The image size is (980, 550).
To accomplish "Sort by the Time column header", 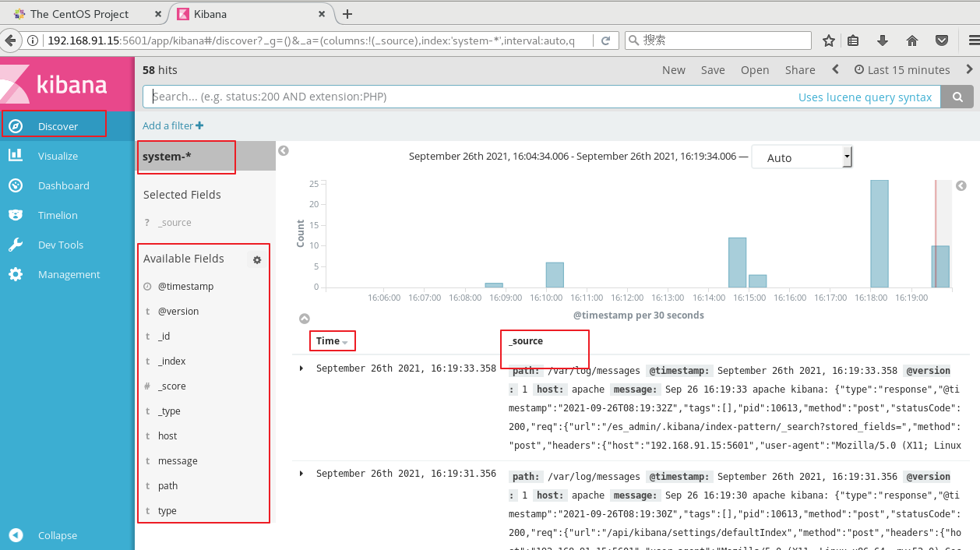I will [x=333, y=341].
